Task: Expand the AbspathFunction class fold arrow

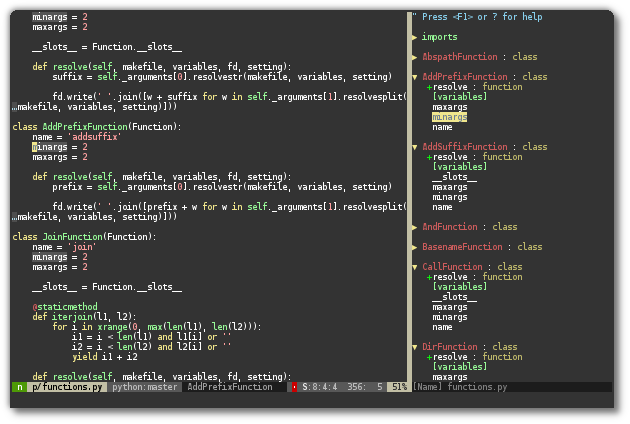Action: coord(415,57)
